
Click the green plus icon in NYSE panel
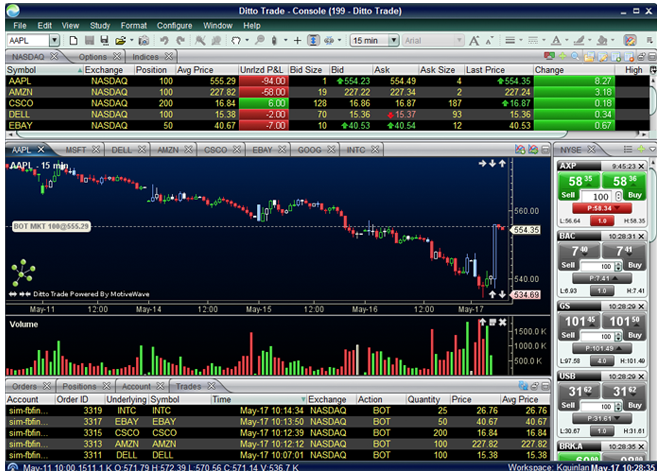[x=641, y=149]
